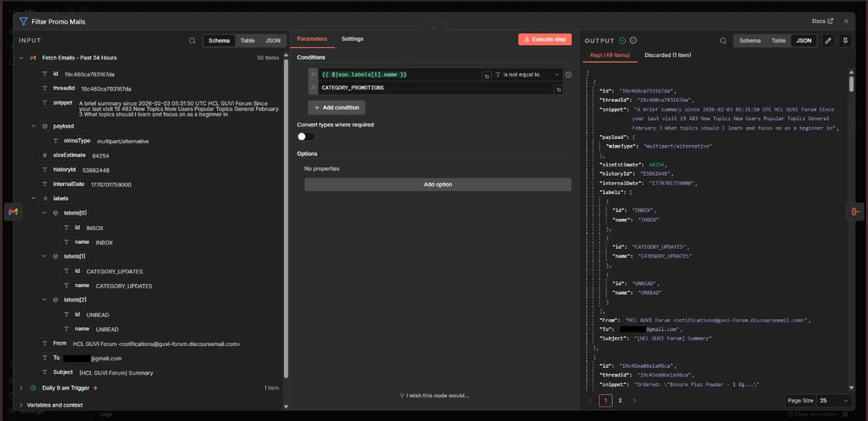
Task: Collapse the labels tree item
Action: (33, 198)
